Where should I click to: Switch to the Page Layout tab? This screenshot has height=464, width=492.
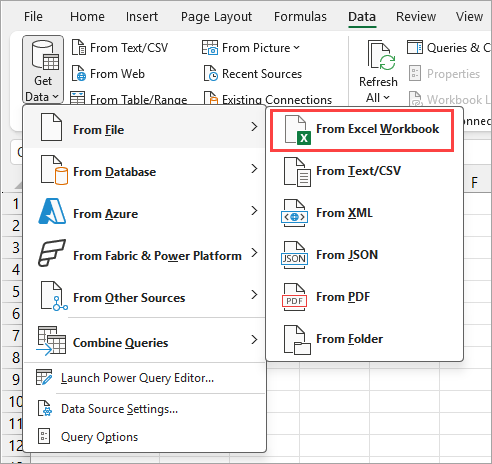click(216, 17)
